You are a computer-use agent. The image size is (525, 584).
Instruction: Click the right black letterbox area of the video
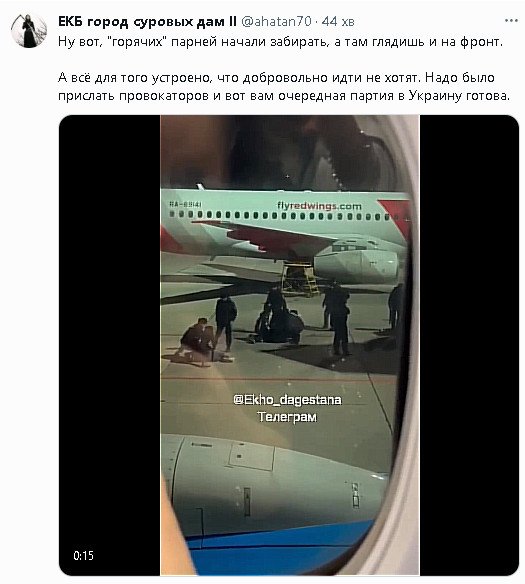click(x=469, y=345)
